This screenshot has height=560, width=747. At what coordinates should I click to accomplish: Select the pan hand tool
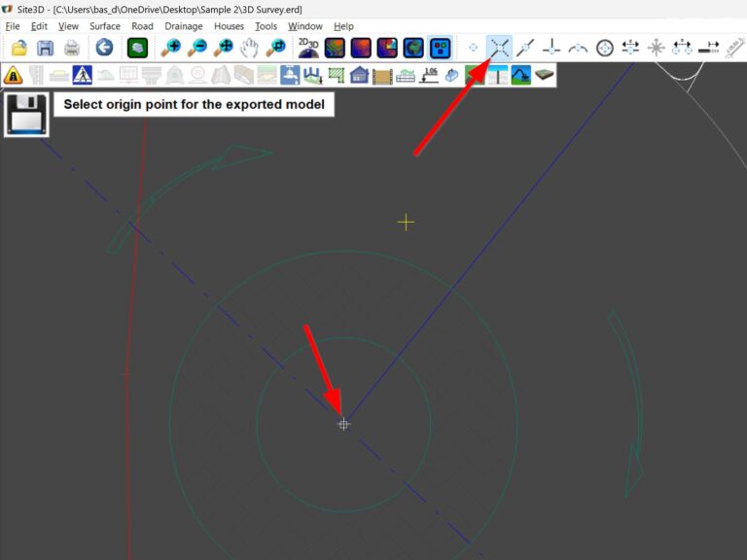click(x=249, y=48)
